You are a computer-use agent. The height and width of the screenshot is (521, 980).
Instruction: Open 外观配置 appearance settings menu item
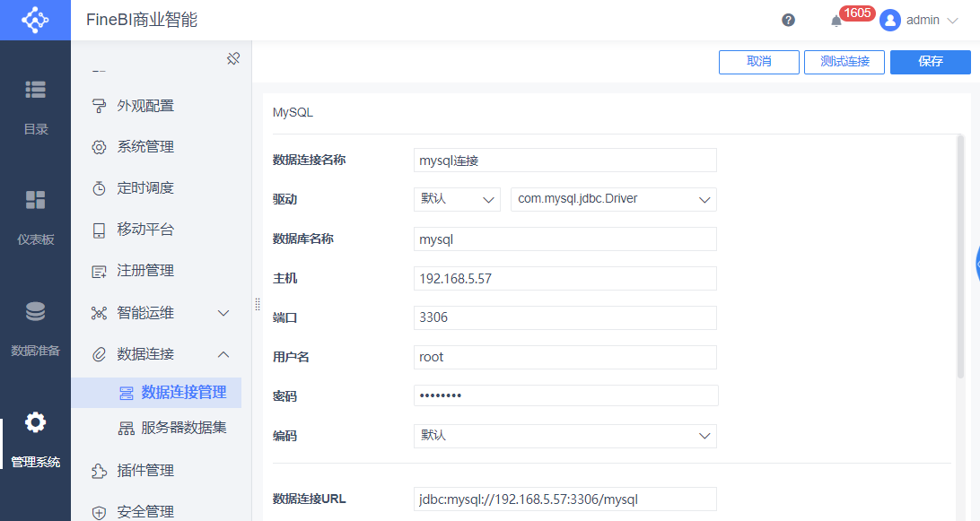[x=145, y=106]
